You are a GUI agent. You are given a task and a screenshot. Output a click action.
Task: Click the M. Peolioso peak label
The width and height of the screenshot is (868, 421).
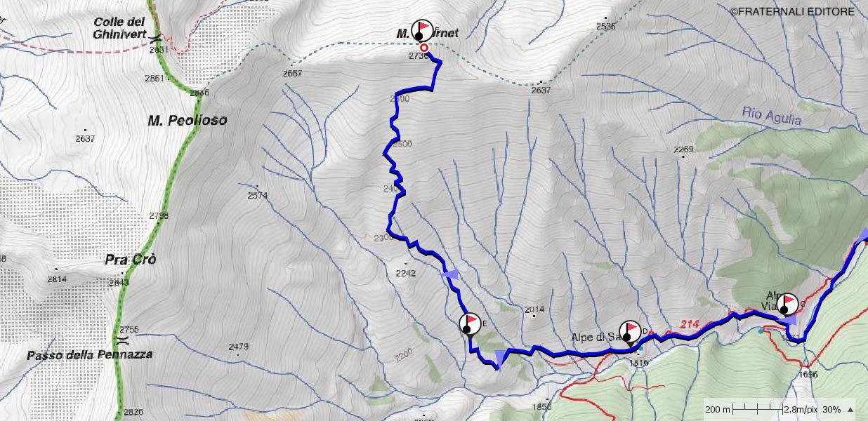188,121
